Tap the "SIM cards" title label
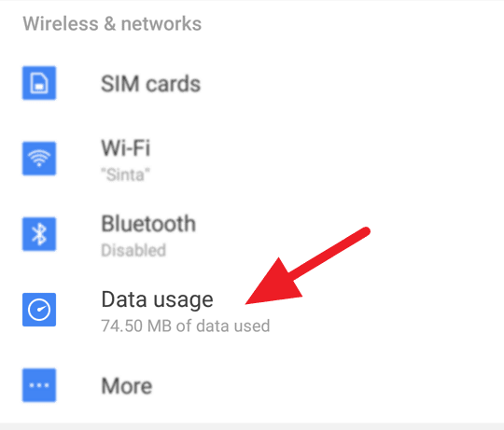 click(151, 84)
